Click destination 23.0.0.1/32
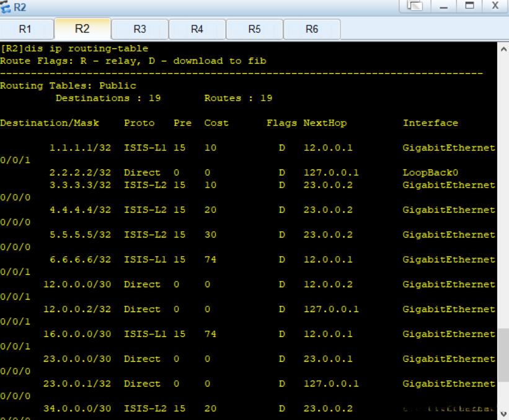The image size is (509, 420). pos(77,384)
